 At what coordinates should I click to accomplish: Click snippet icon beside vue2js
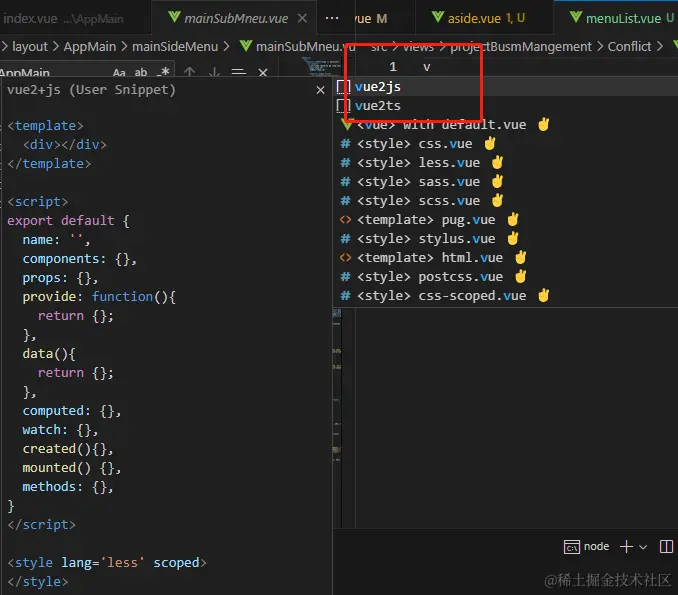click(343, 87)
